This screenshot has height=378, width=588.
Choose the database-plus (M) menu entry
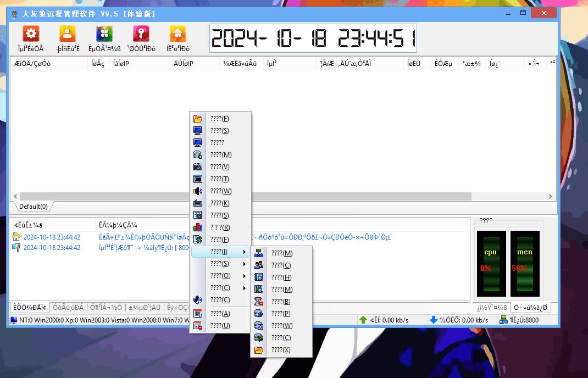coord(220,155)
